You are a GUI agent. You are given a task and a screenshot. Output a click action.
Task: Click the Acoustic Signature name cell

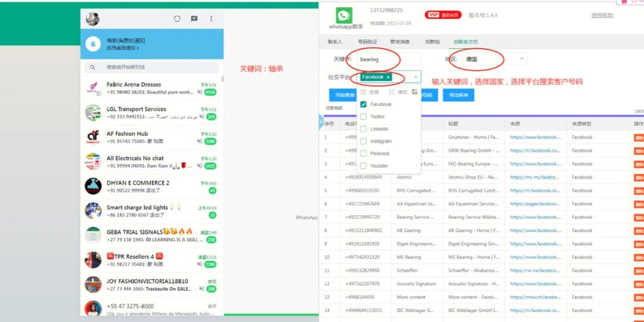[416, 284]
